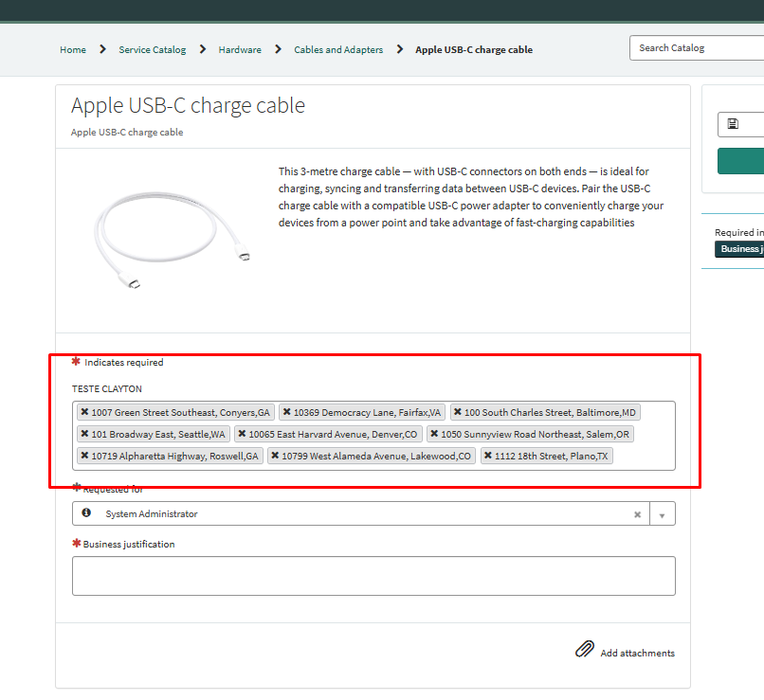The width and height of the screenshot is (764, 700).
Task: Click info icon beside System Administrator
Action: [x=86, y=512]
